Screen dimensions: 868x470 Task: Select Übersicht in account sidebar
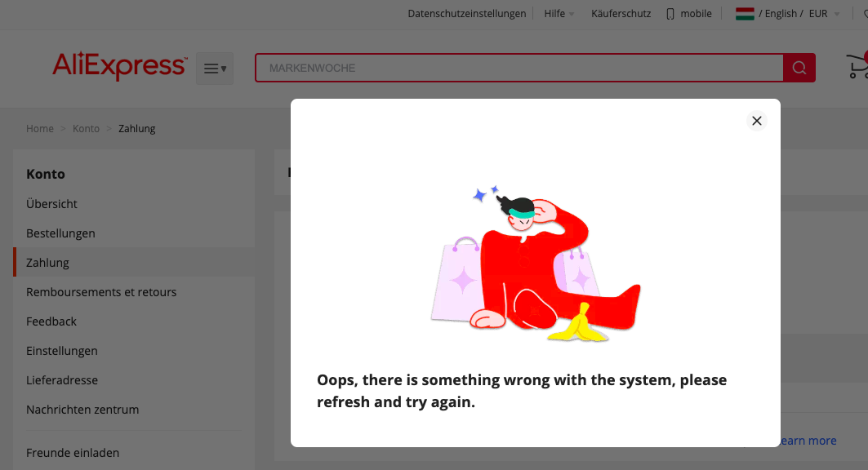coord(51,204)
